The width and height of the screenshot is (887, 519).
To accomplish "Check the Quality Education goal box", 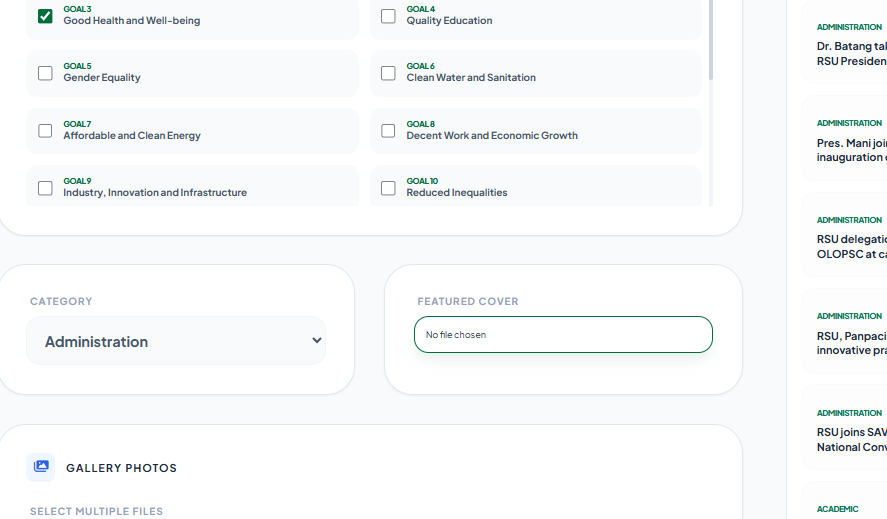I will (x=388, y=16).
